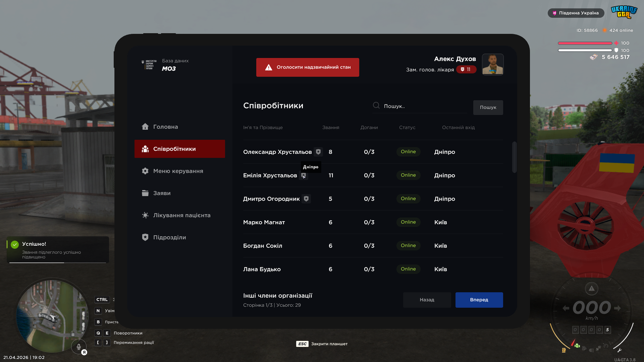Viewport: 644px width, 362px height.
Task: Click the orange online indicator dot
Action: click(x=605, y=30)
